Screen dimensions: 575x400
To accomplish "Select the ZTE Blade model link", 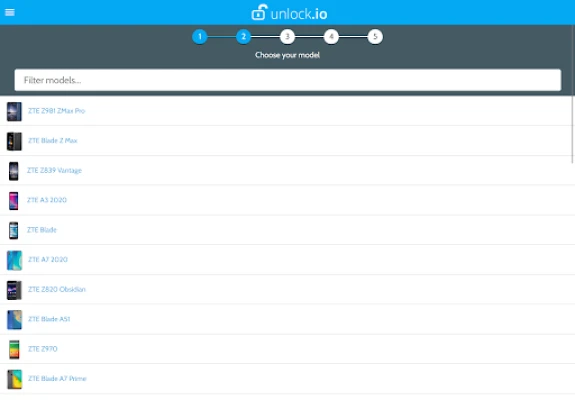I will coord(42,230).
